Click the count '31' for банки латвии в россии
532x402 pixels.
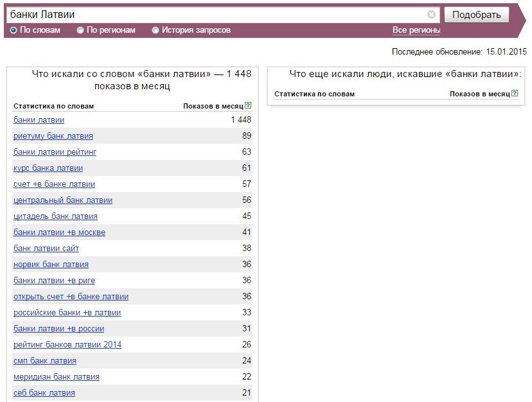(x=247, y=328)
